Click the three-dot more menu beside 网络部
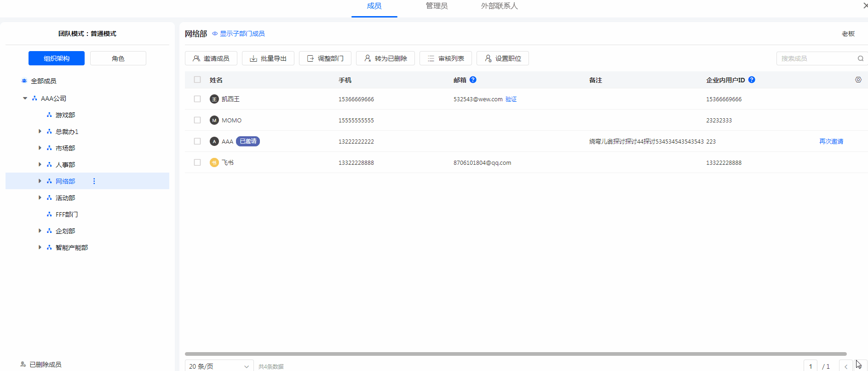Screen dimensions: 868x371 94,181
